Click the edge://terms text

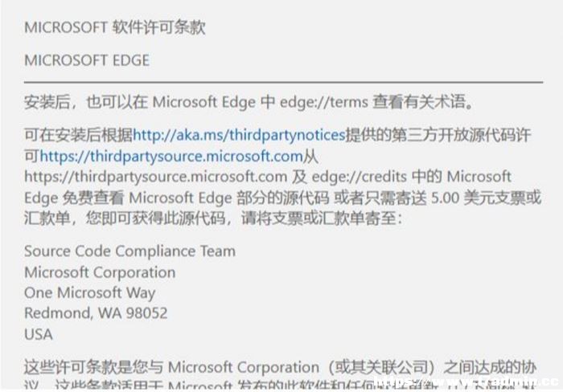click(x=324, y=102)
